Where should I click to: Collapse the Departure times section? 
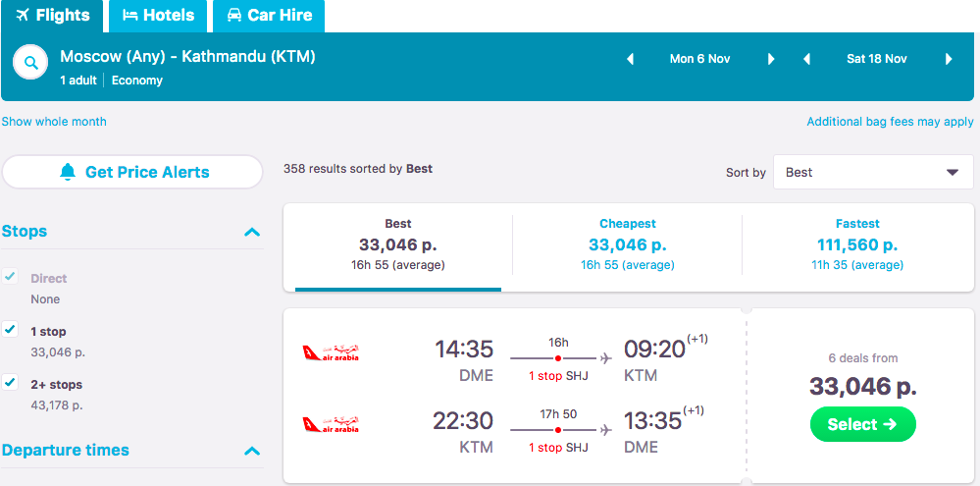252,451
